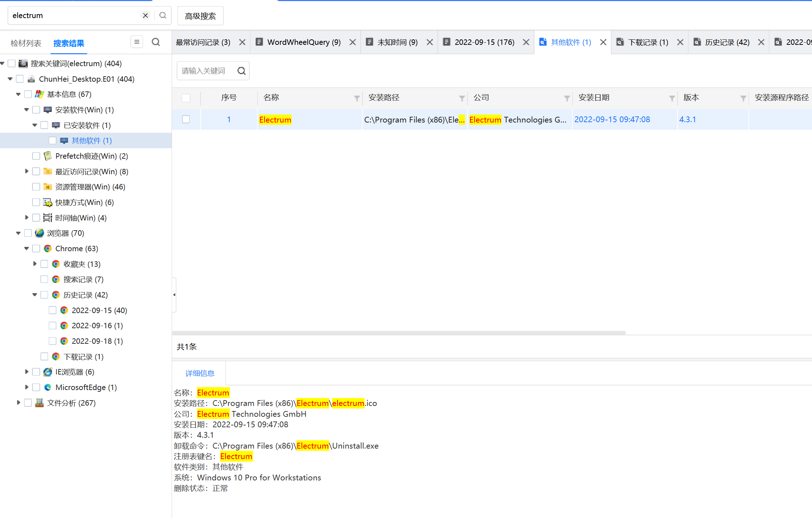Close the 未知时间 (9) tab
The image size is (812, 518).
[430, 42]
